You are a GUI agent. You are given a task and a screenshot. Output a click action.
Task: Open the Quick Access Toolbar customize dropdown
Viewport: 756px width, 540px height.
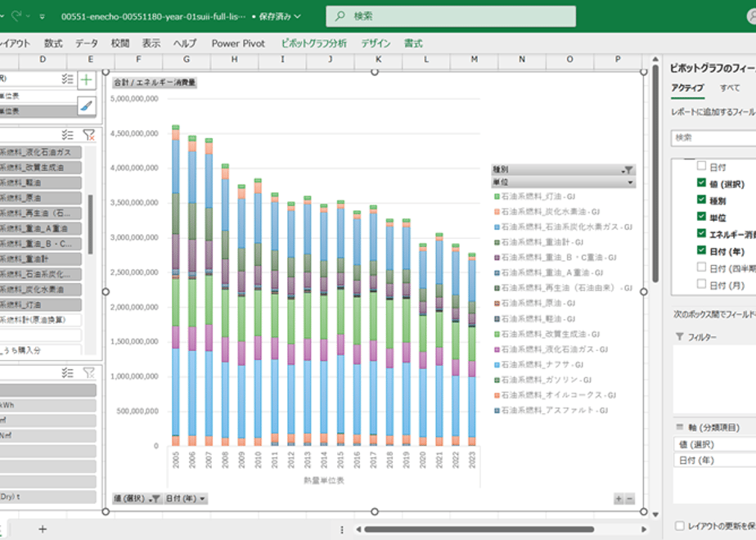coord(43,16)
